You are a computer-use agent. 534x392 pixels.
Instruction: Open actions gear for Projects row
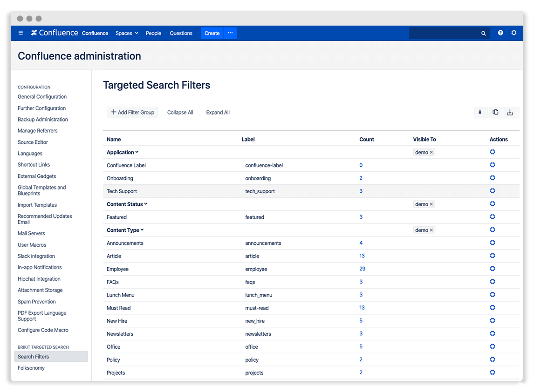click(493, 372)
